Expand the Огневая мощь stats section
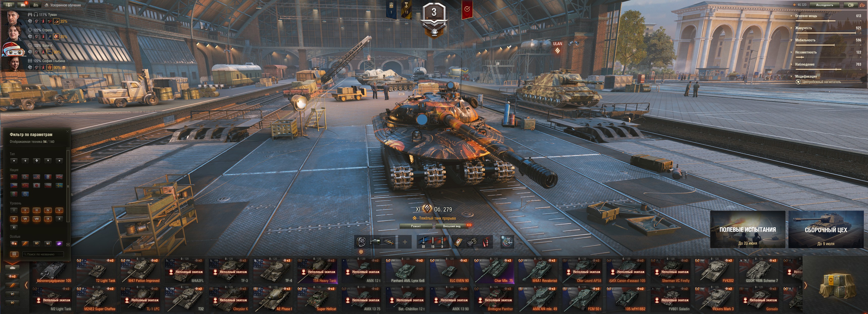The width and height of the screenshot is (868, 314). tap(806, 16)
